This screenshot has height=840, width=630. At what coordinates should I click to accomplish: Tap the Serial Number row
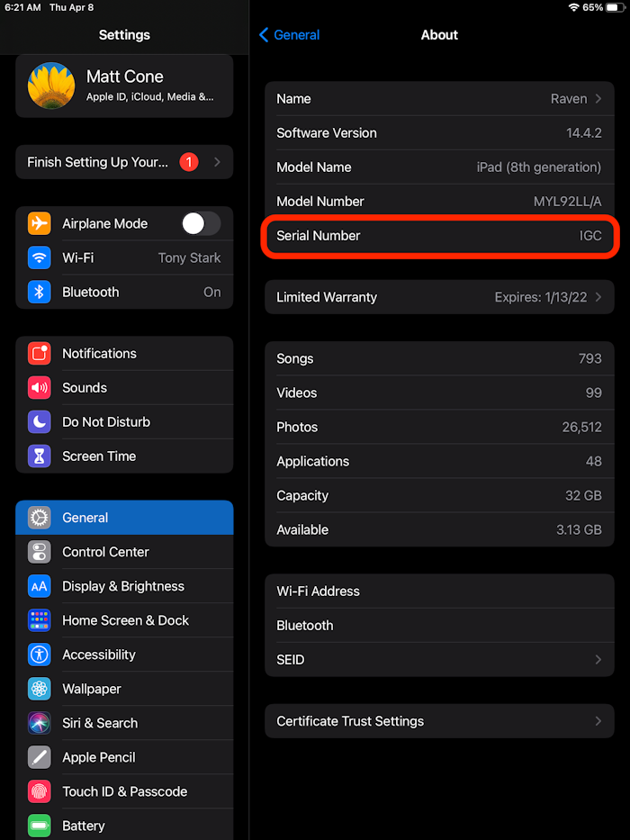439,236
